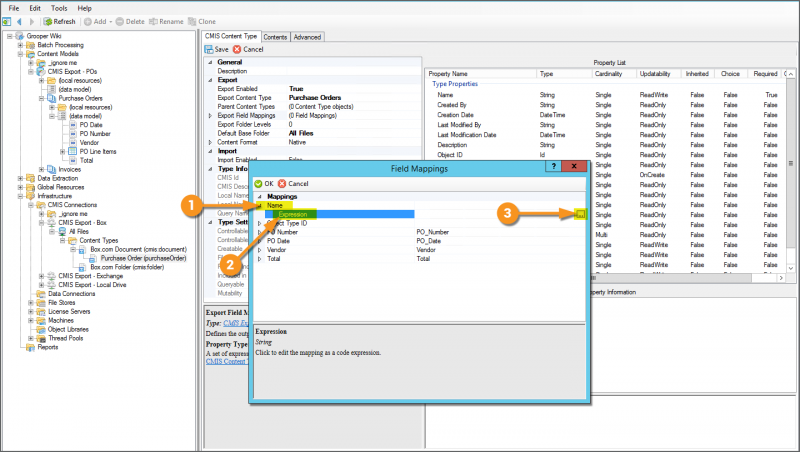Select the CMIS Export - POs node icon
This screenshot has width=800, height=452.
[41, 71]
